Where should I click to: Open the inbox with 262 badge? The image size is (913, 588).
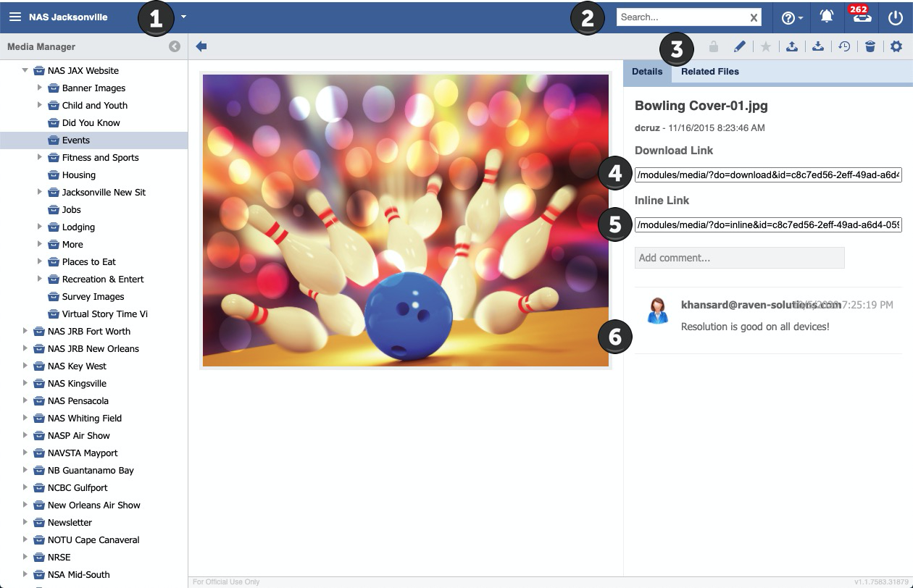862,17
